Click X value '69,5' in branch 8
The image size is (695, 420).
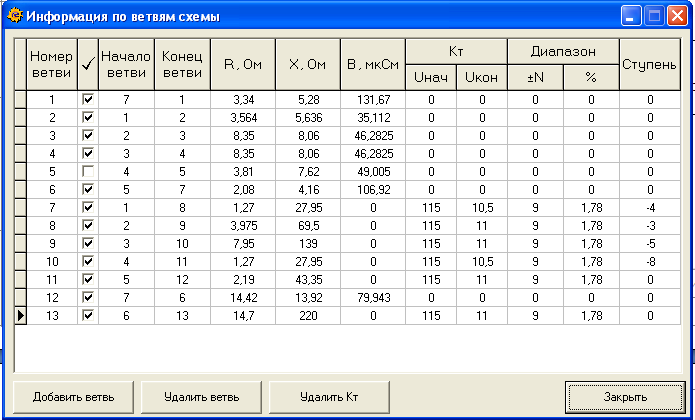tap(308, 226)
